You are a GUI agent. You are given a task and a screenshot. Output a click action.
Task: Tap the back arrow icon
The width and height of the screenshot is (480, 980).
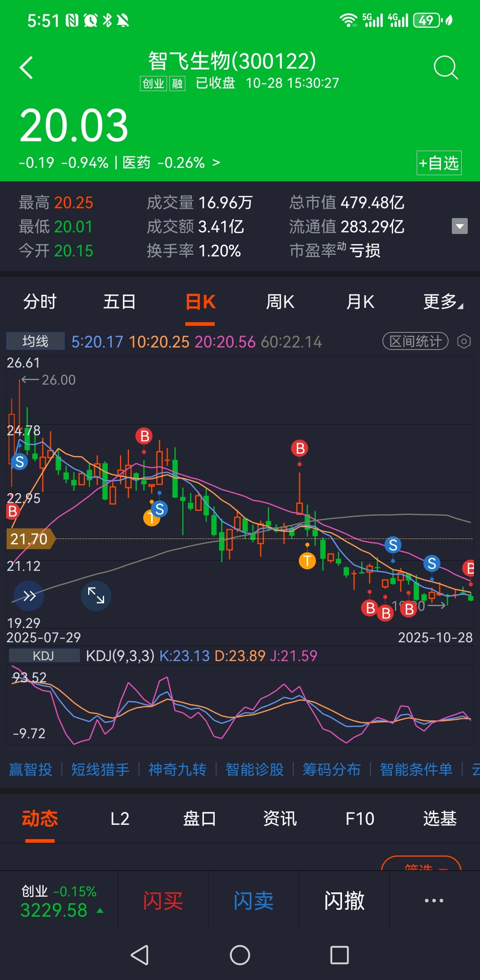pos(27,67)
